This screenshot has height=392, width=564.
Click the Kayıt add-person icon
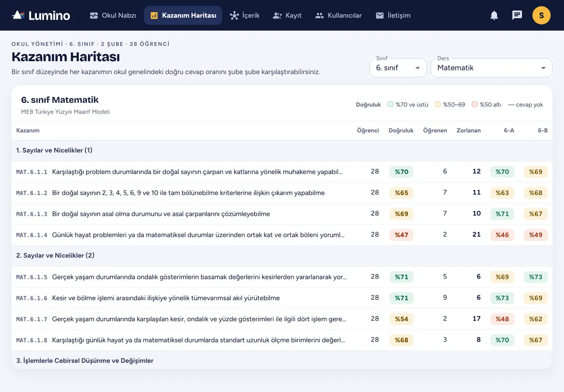(x=277, y=15)
